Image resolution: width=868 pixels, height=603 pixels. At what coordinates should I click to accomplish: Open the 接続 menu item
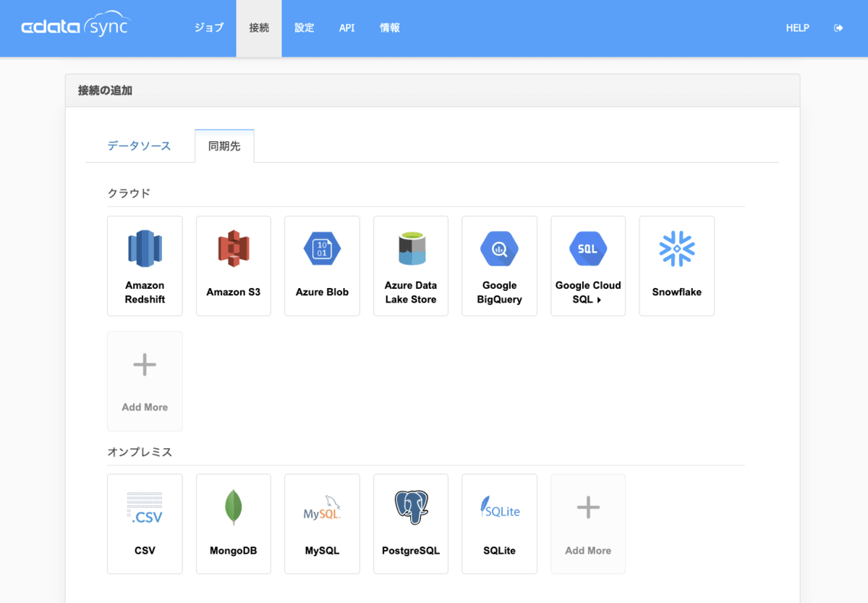pyautogui.click(x=259, y=28)
